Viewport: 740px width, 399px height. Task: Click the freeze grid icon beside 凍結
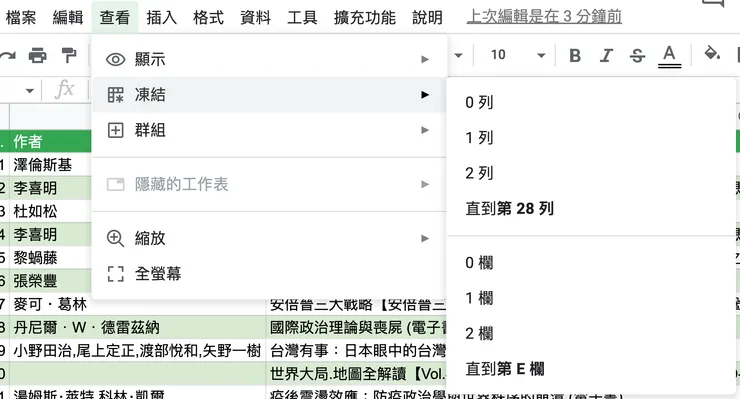[116, 94]
